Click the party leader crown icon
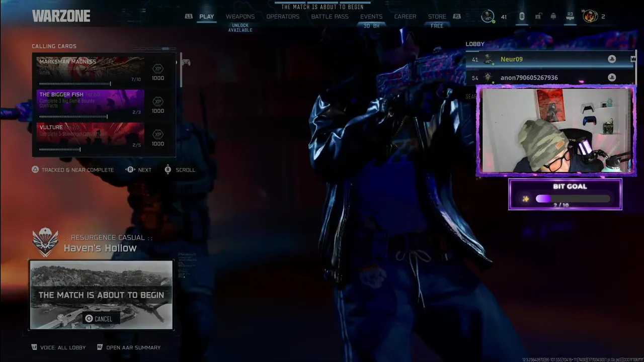The width and height of the screenshot is (644, 362). tap(633, 59)
